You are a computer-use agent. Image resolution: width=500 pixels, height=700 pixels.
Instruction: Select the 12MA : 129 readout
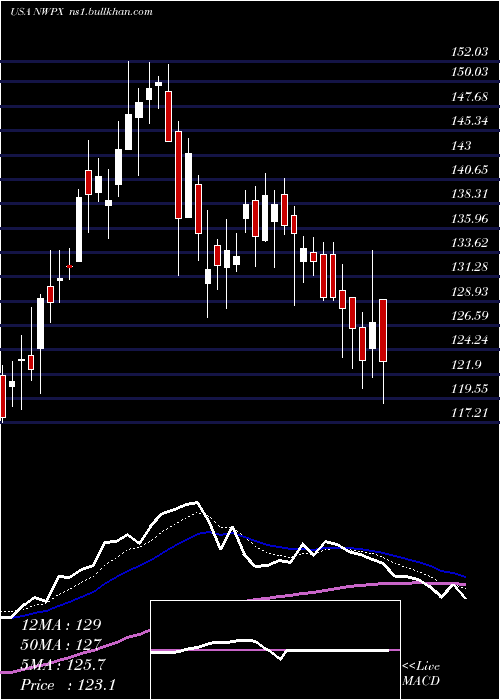(61, 625)
